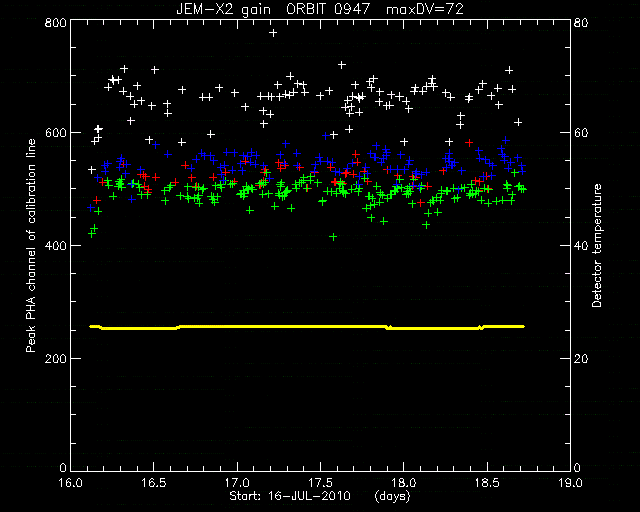Image resolution: width=640 pixels, height=512 pixels.
Task: Select the yellow detector temperature line
Action: (x=307, y=327)
